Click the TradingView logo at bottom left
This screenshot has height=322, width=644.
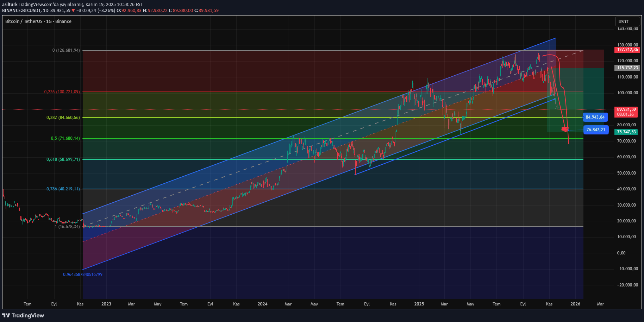pyautogui.click(x=23, y=315)
